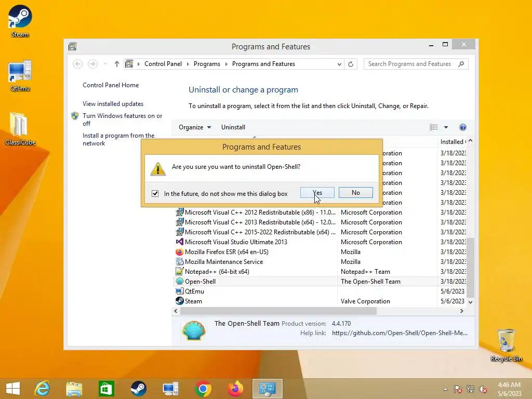Click the Uninstall toolbar command
Screen dimensions: 532x399
pos(233,127)
